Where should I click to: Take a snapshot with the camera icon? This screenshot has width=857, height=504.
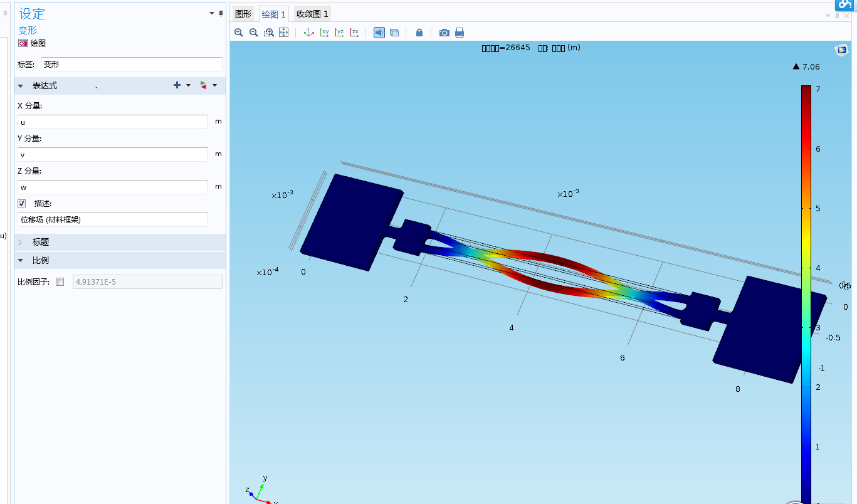point(444,33)
